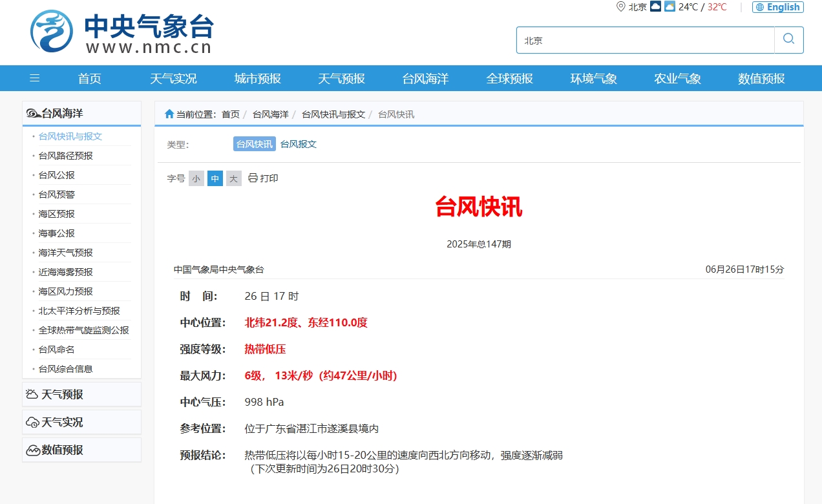
Task: Click the printer icon to print
Action: point(253,178)
